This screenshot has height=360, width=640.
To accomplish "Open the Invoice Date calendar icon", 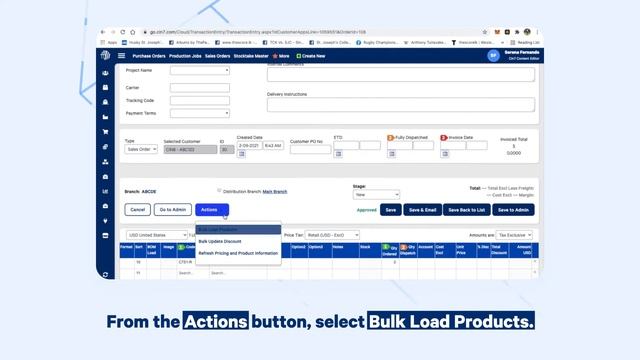I will 445,154.
